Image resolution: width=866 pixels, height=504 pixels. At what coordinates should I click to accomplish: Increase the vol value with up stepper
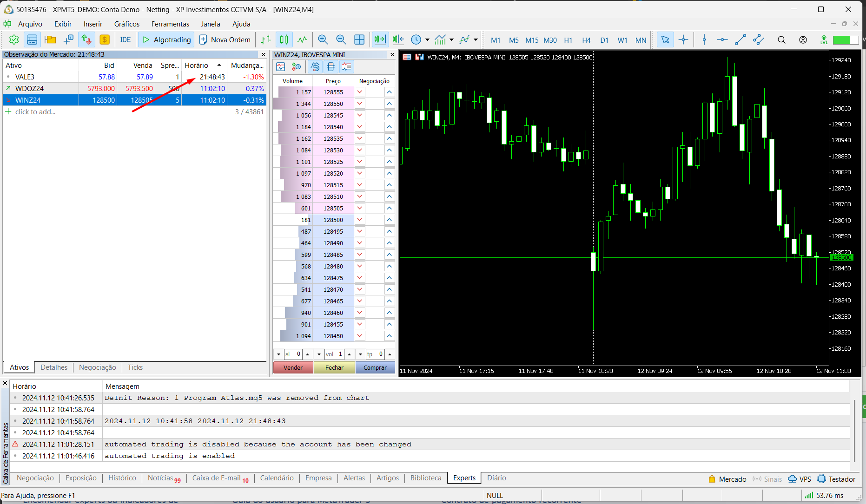click(350, 354)
